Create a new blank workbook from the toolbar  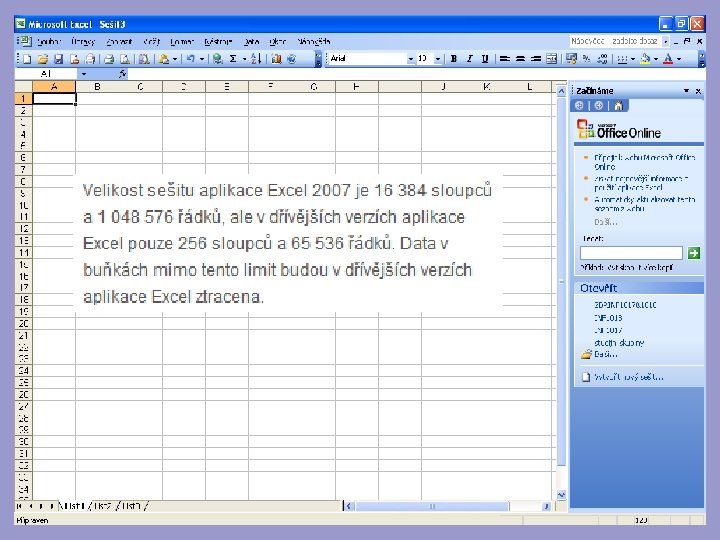28,59
